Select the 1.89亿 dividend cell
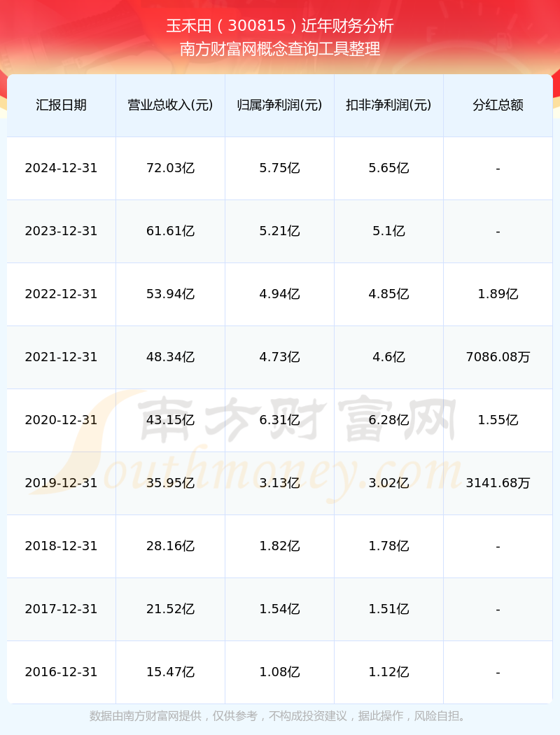The width and height of the screenshot is (560, 735). pyautogui.click(x=498, y=295)
